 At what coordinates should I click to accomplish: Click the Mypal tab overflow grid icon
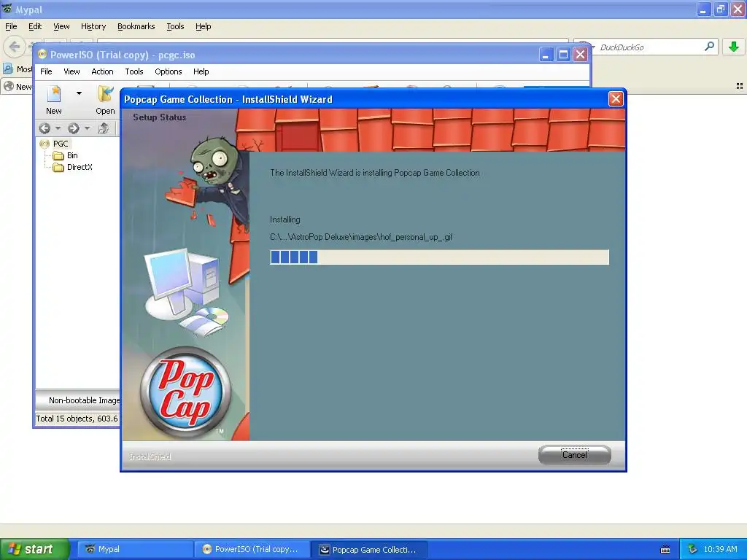[x=740, y=86]
